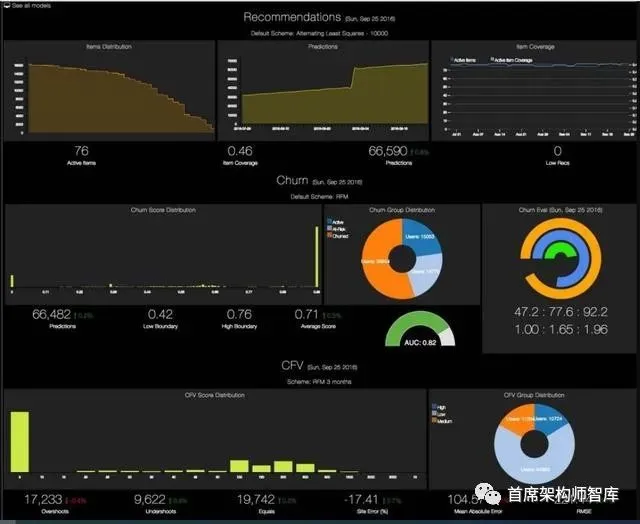Click the 47.2 : 77.6 : 92.2 ratio text

click(x=561, y=312)
